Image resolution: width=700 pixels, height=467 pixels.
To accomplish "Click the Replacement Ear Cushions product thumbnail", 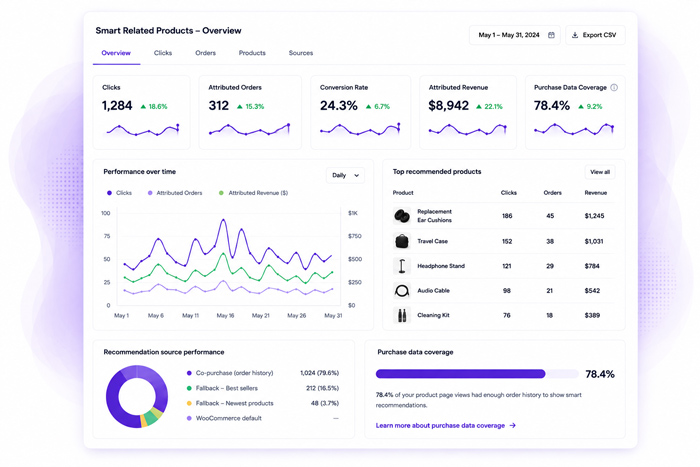I will 402,216.
